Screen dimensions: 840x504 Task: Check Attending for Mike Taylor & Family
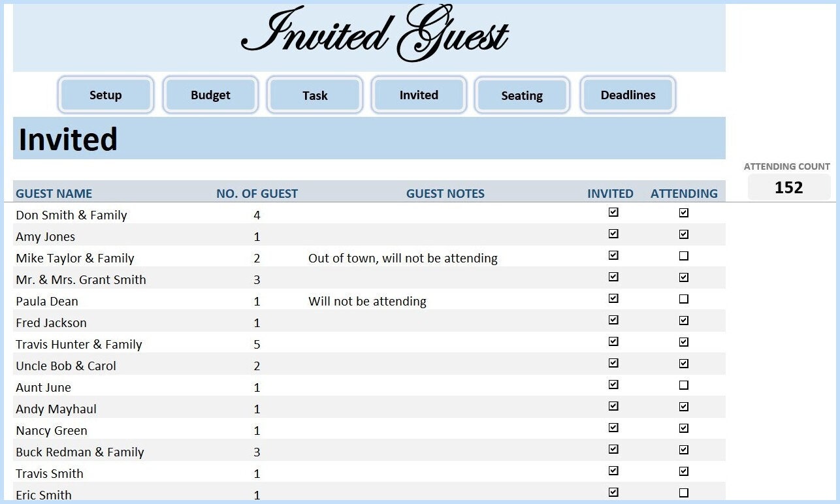[x=684, y=256]
